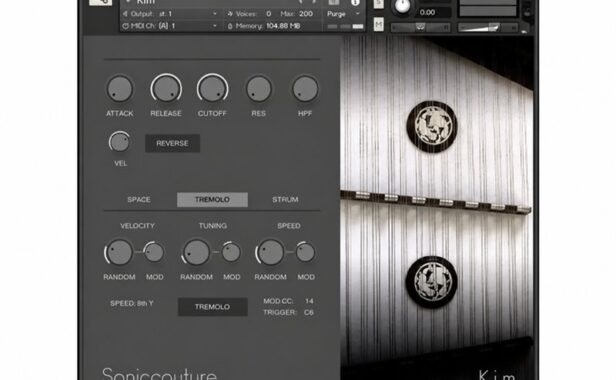This screenshot has width=616, height=380.
Task: Click the voices arrow icon
Action: point(230,14)
